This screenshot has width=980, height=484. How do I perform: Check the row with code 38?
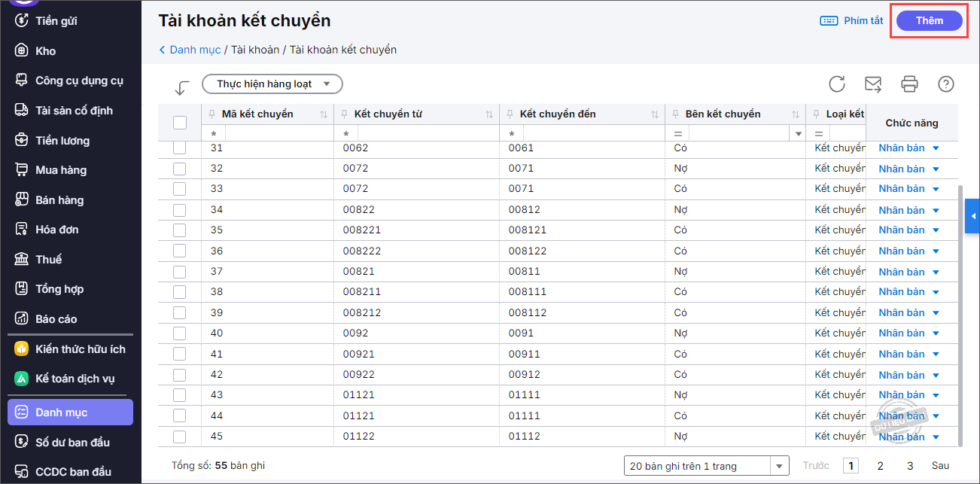coord(179,292)
